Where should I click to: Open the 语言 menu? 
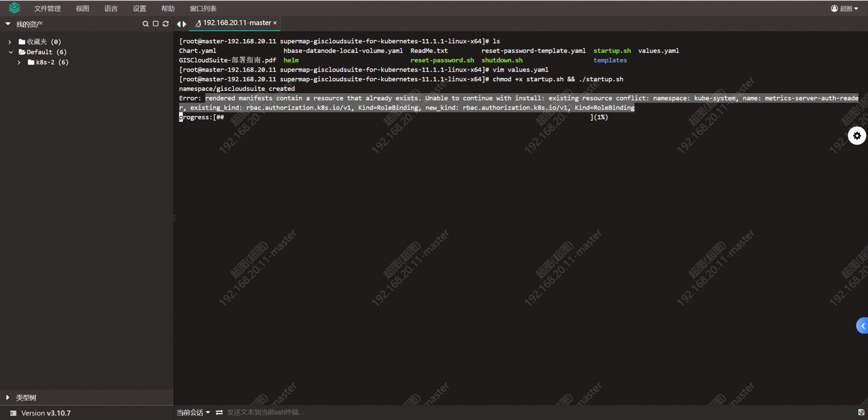coord(111,9)
